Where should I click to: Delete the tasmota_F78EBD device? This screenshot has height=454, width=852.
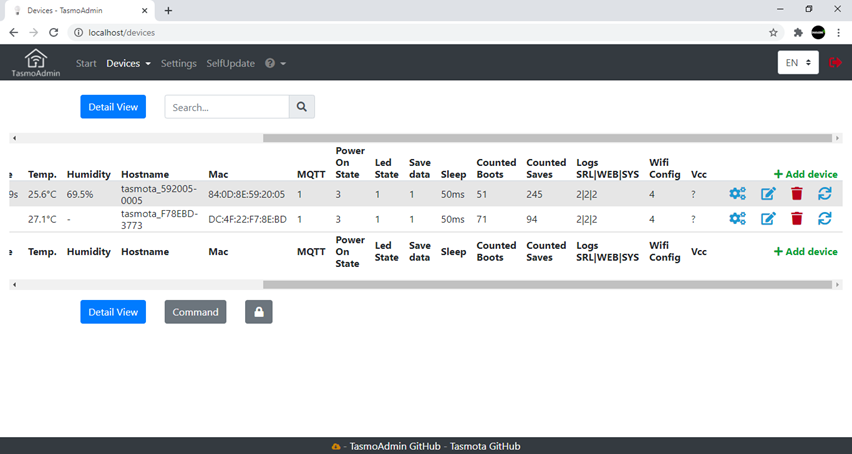(x=797, y=218)
